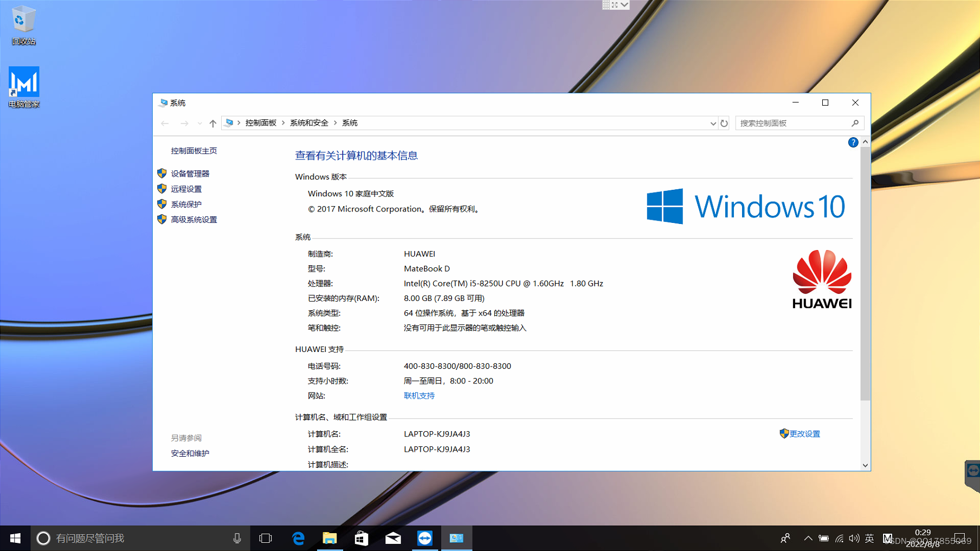This screenshot has width=980, height=551.
Task: Show hidden tray icons chevron
Action: coord(808,538)
